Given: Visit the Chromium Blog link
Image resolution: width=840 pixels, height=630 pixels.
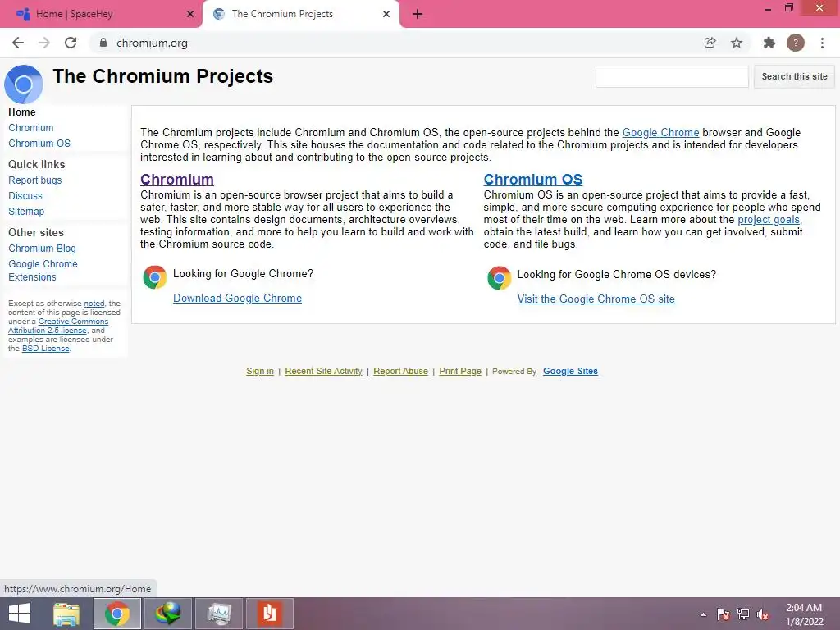Looking at the screenshot, I should (43, 248).
